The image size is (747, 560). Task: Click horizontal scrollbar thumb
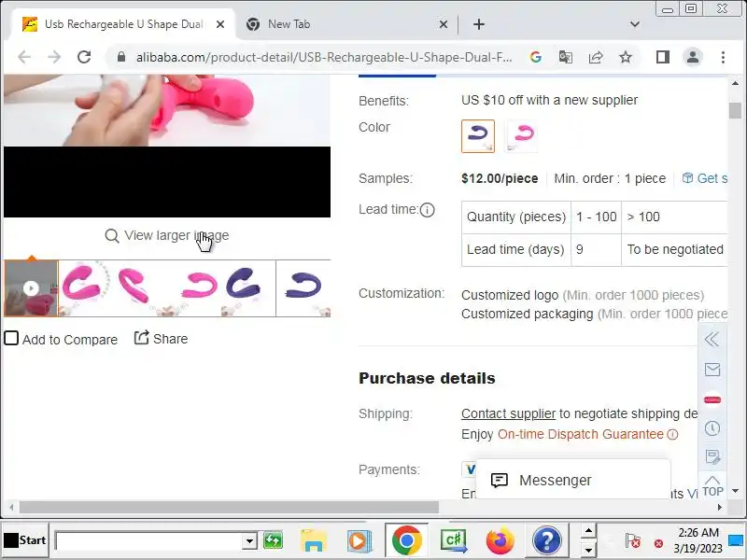point(229,507)
